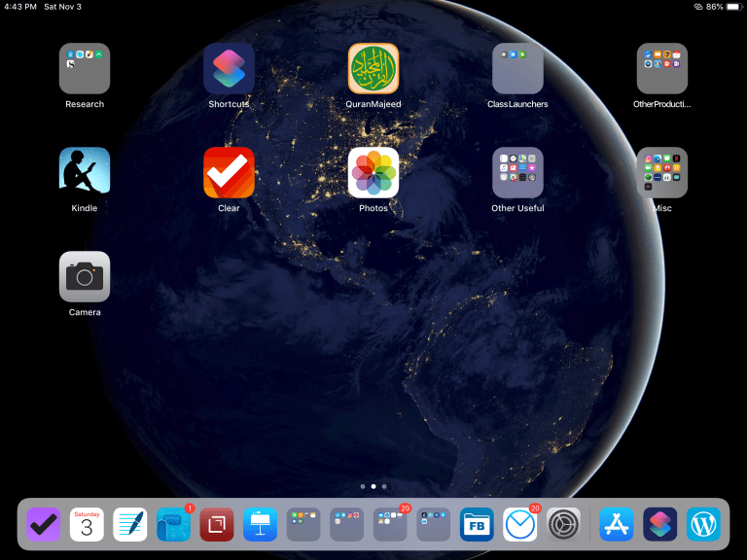Open the OtherProducti... folder
Viewport: 747px width, 560px height.
(x=662, y=69)
